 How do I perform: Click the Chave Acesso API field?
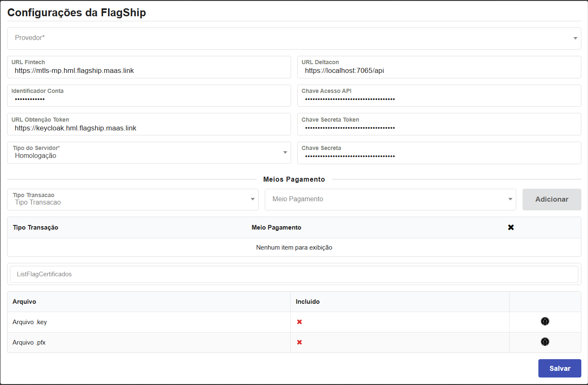(439, 99)
